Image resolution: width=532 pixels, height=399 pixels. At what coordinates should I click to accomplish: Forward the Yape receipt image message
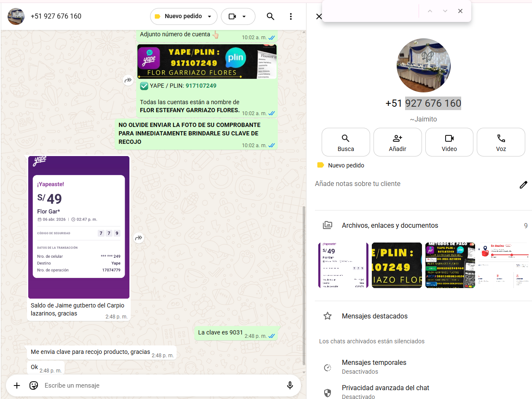[139, 238]
